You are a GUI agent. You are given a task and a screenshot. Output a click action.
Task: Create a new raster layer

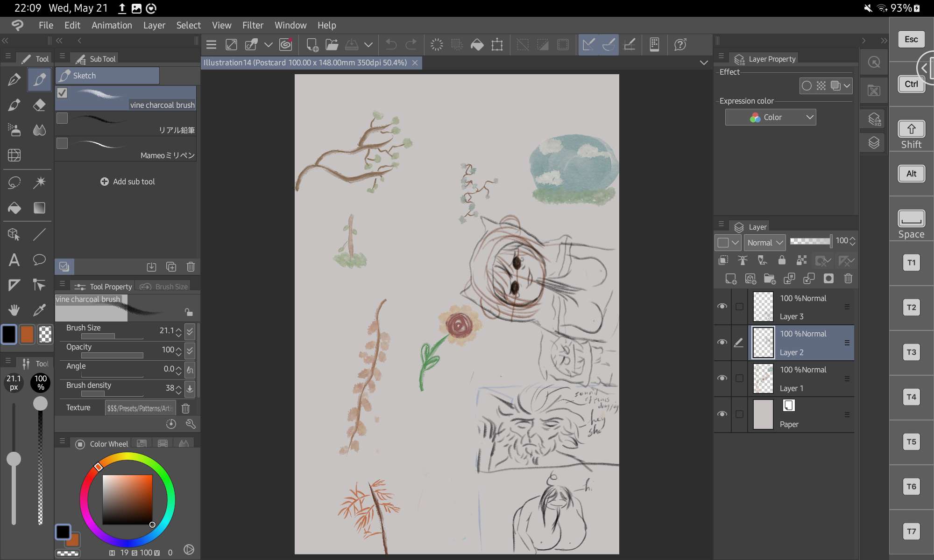(730, 279)
